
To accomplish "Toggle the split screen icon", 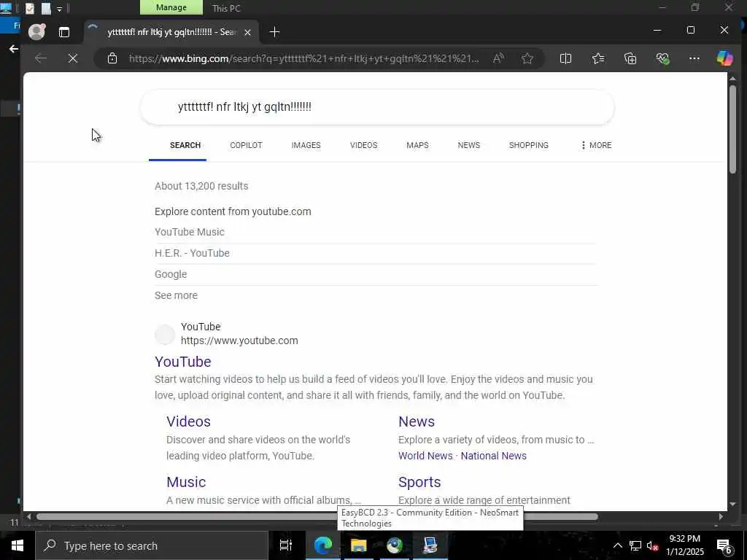I will [565, 58].
